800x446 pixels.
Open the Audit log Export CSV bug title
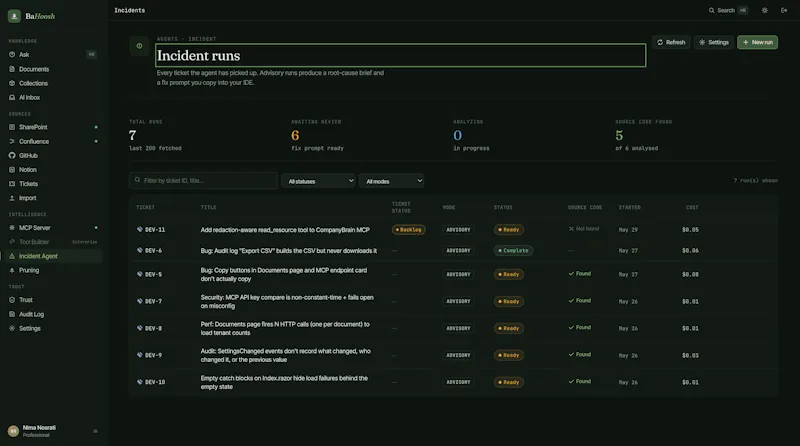click(289, 251)
